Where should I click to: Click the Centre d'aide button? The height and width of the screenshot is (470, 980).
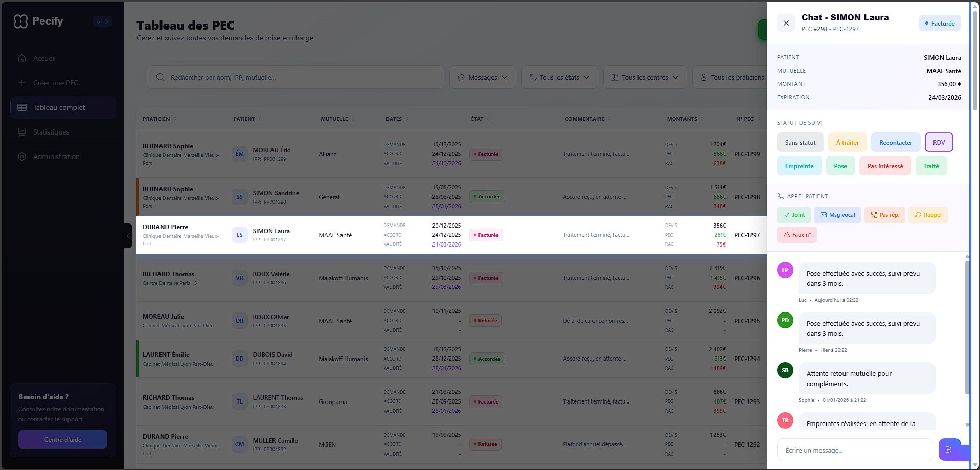point(63,439)
